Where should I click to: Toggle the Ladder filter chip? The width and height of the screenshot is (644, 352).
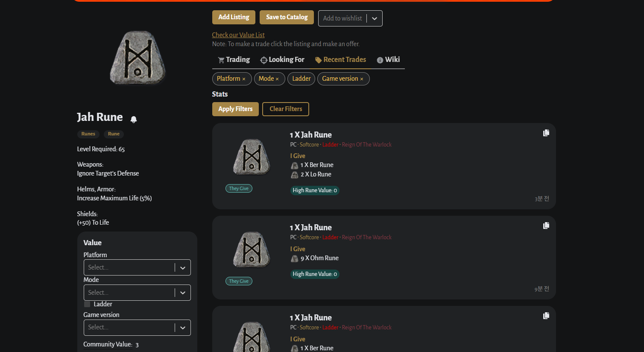pos(302,79)
